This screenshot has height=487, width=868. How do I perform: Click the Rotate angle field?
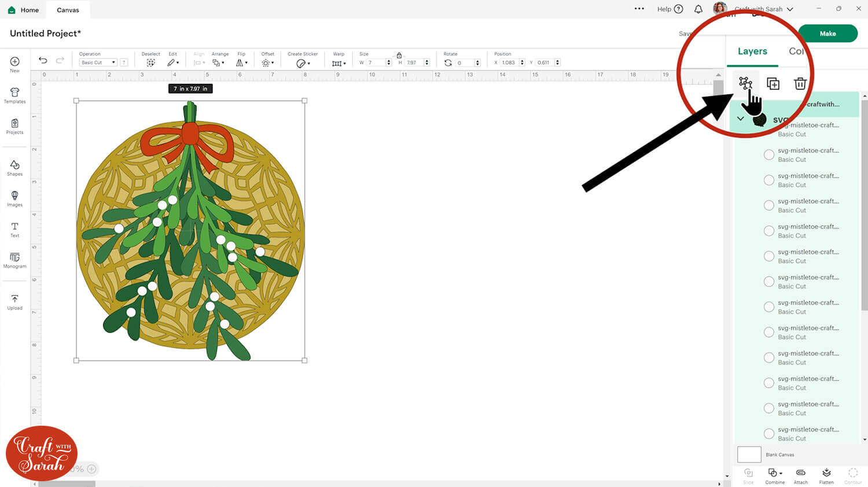point(465,62)
